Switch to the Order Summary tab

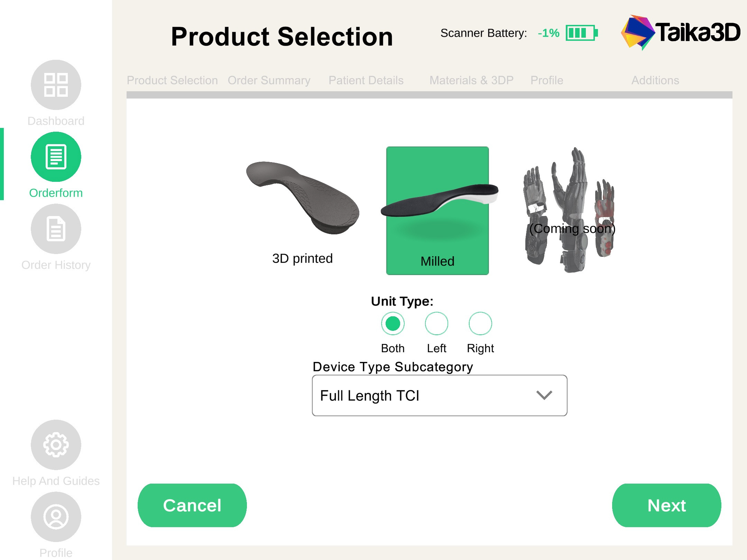[269, 80]
